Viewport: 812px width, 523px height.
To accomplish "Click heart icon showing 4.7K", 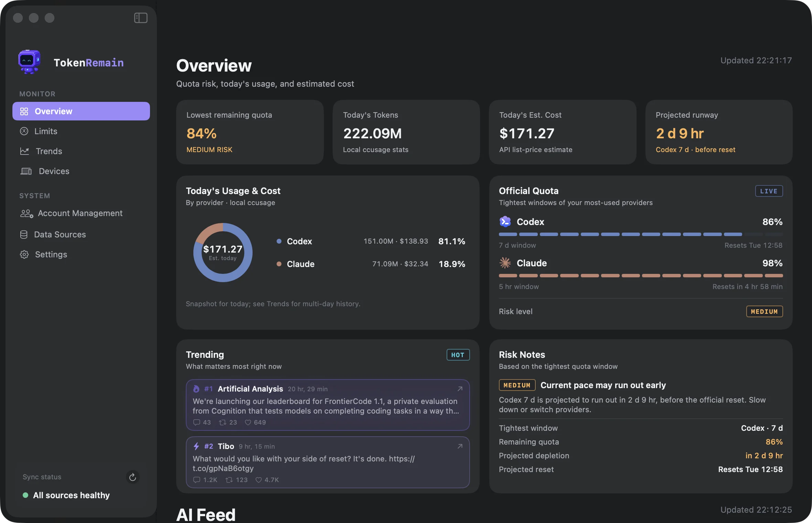I will click(x=259, y=480).
